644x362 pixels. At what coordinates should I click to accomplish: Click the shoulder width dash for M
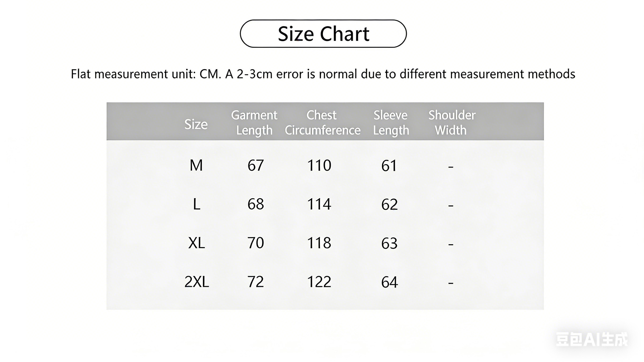pyautogui.click(x=451, y=166)
